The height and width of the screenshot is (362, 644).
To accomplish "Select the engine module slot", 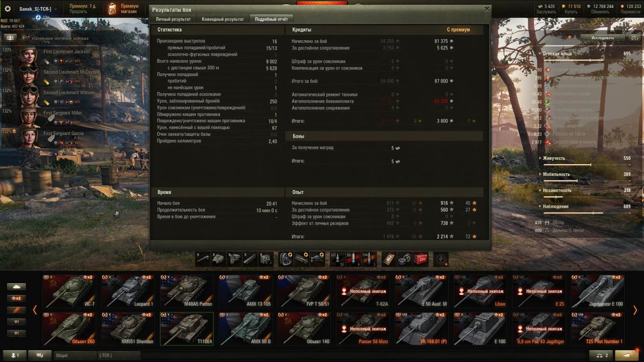I will point(234,259).
